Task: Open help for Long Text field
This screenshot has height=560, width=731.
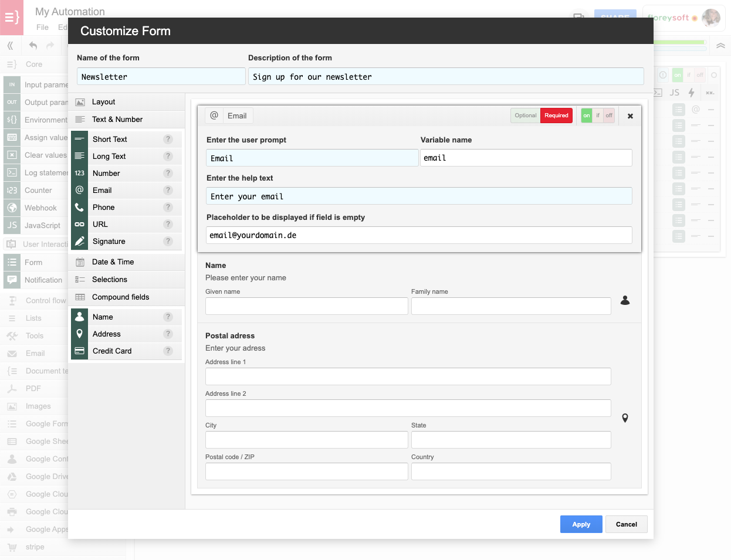Action: (x=168, y=156)
